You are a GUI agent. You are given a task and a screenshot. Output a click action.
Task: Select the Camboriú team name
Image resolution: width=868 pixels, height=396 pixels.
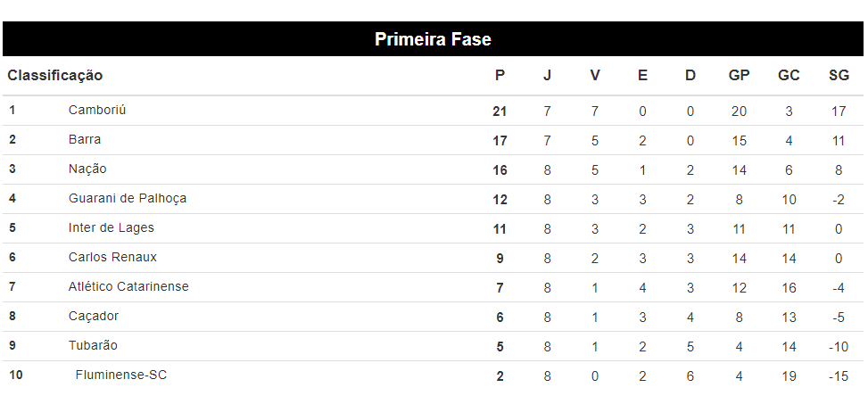97,110
